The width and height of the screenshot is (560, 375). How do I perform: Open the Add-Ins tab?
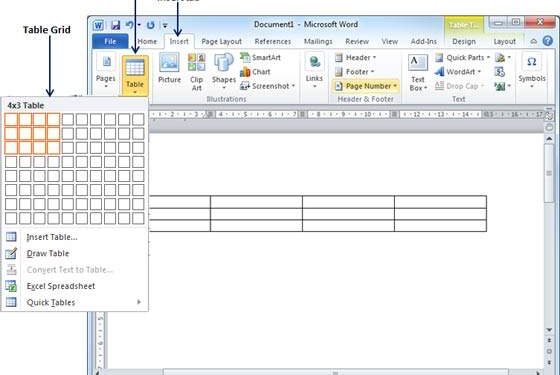click(x=424, y=41)
